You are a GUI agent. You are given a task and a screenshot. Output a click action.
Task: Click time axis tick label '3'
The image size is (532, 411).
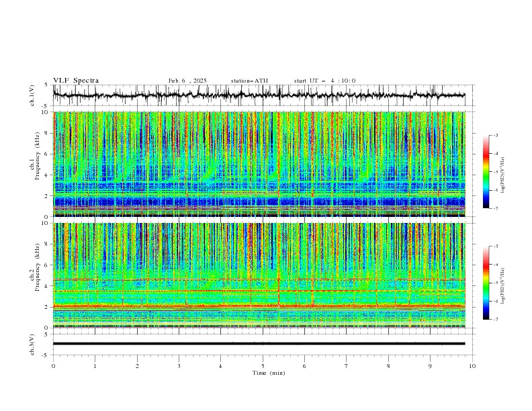click(179, 366)
